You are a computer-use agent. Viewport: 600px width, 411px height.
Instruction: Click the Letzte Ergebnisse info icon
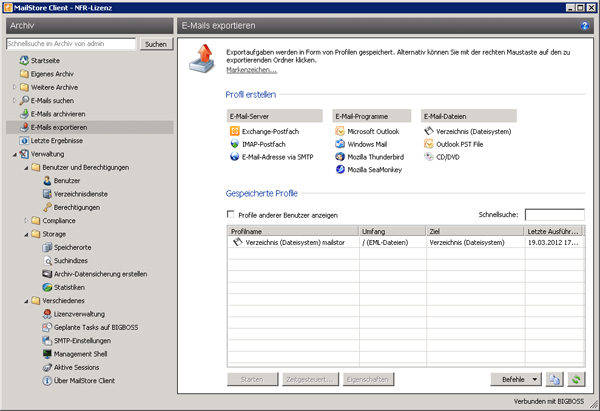tap(24, 140)
